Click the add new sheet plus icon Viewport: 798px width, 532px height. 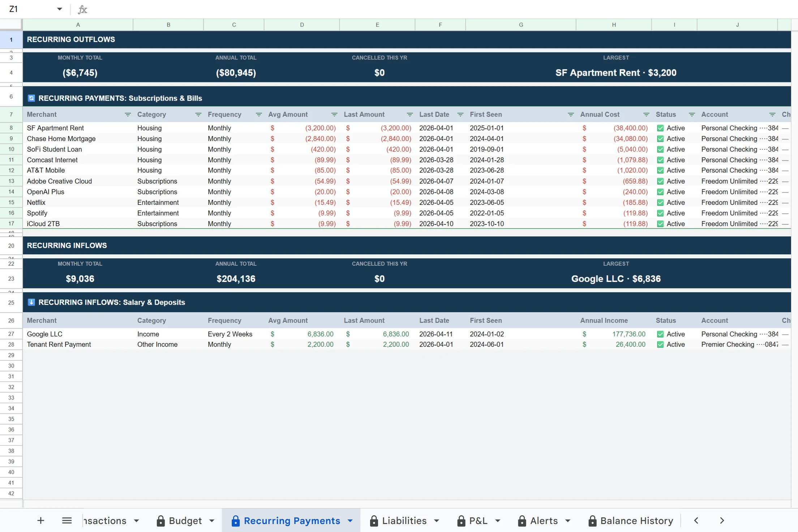[x=41, y=520]
